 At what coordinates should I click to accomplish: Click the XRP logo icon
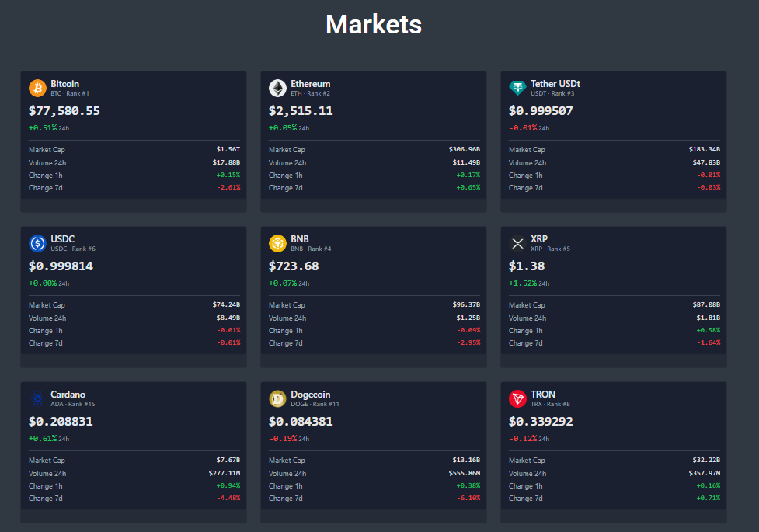[517, 244]
